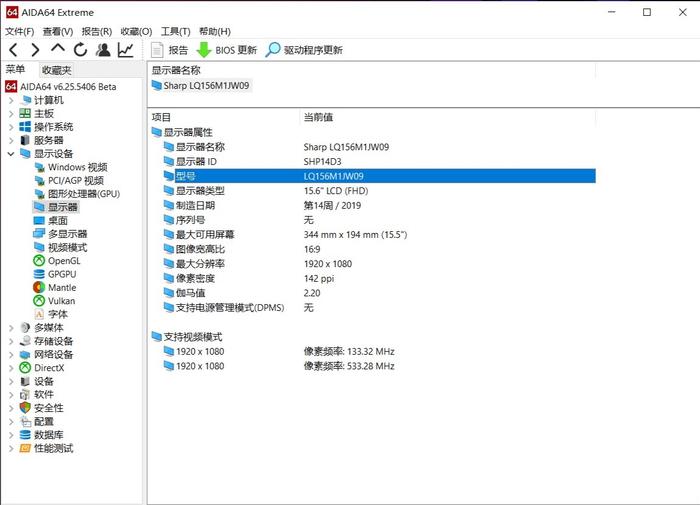Image resolution: width=700 pixels, height=505 pixels.
Task: Switch to the 菜单 tab
Action: coord(16,70)
